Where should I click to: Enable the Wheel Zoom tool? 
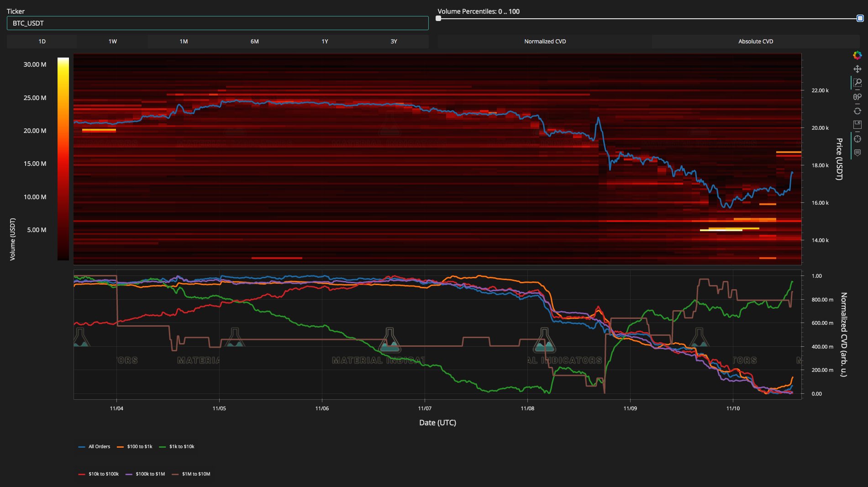tap(857, 97)
